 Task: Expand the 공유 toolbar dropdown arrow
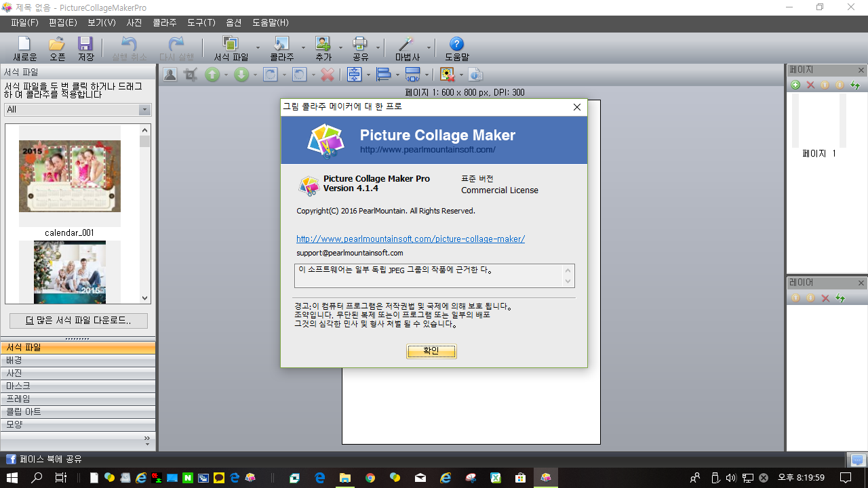point(378,48)
